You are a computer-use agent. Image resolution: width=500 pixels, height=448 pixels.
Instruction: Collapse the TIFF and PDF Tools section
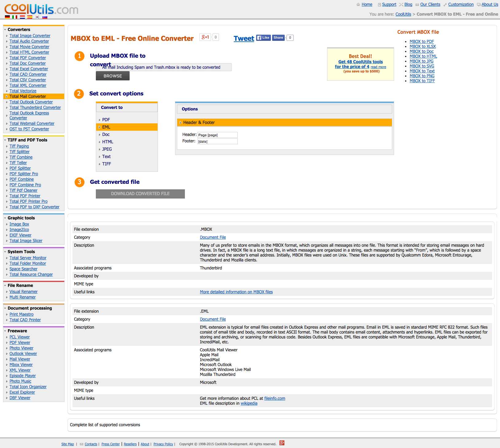(x=5, y=140)
